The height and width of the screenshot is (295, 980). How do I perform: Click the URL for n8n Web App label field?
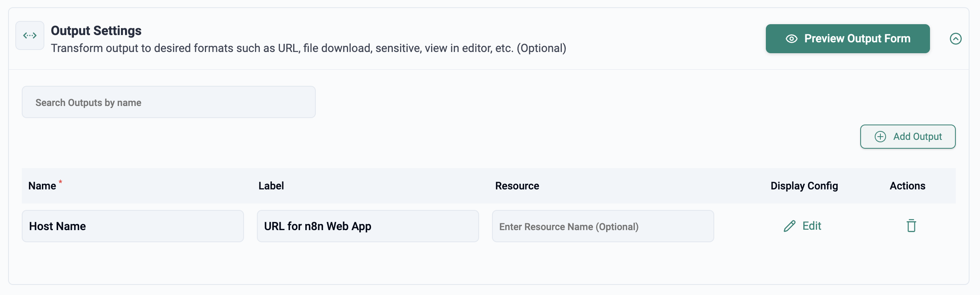(367, 226)
